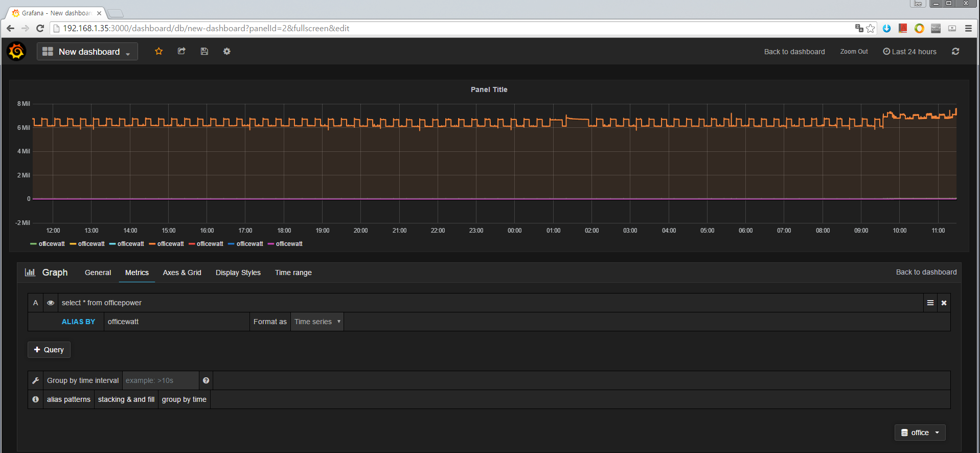The height and width of the screenshot is (453, 980).
Task: Click the info icon beside alias patterns
Action: pyautogui.click(x=36, y=399)
